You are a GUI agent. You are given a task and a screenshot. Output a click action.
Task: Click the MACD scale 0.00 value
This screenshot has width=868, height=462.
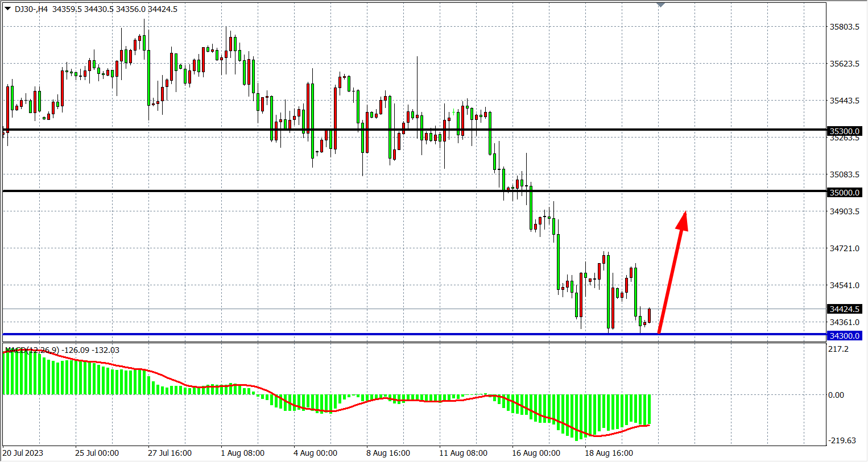click(x=836, y=395)
